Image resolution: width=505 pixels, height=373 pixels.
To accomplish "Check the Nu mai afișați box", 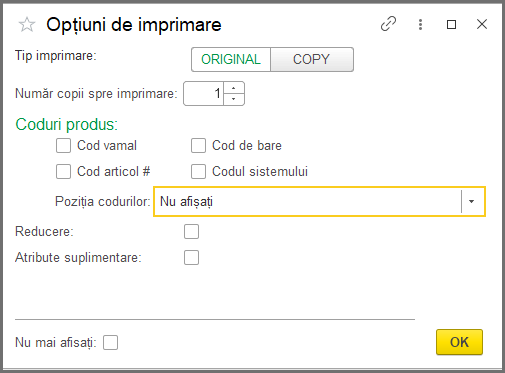I will pyautogui.click(x=110, y=342).
